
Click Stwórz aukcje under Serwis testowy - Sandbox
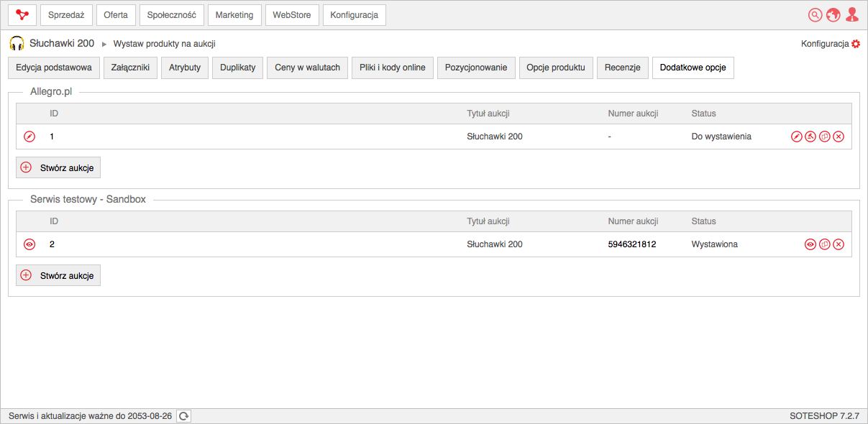(x=58, y=275)
